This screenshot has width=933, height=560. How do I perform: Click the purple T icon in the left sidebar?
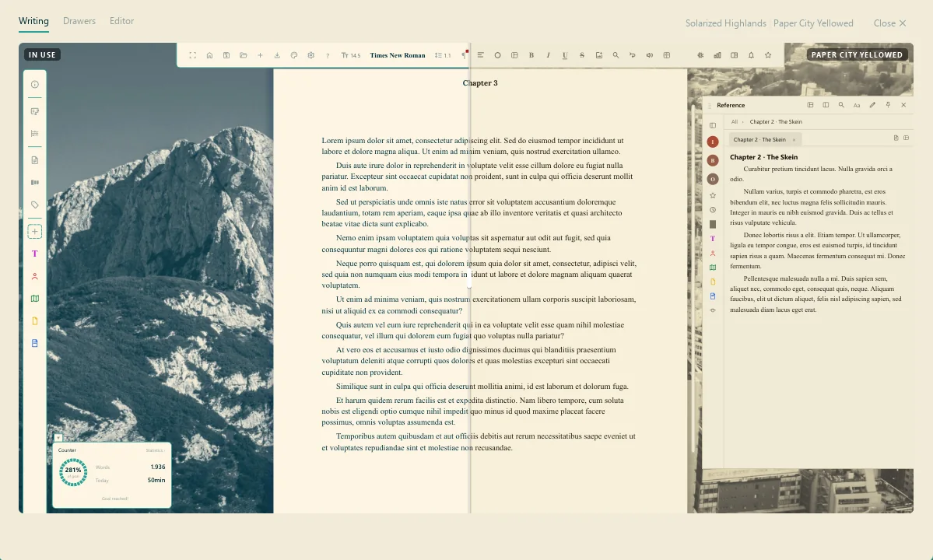pos(34,254)
